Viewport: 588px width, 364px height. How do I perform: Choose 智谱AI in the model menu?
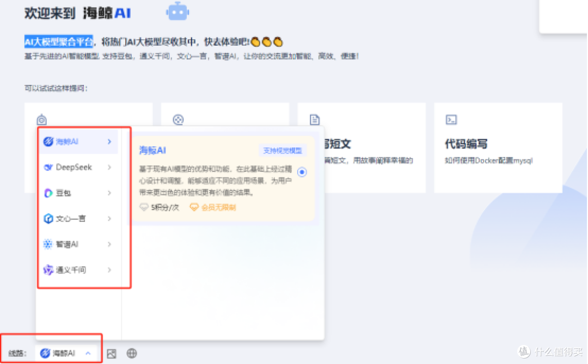[78, 244]
